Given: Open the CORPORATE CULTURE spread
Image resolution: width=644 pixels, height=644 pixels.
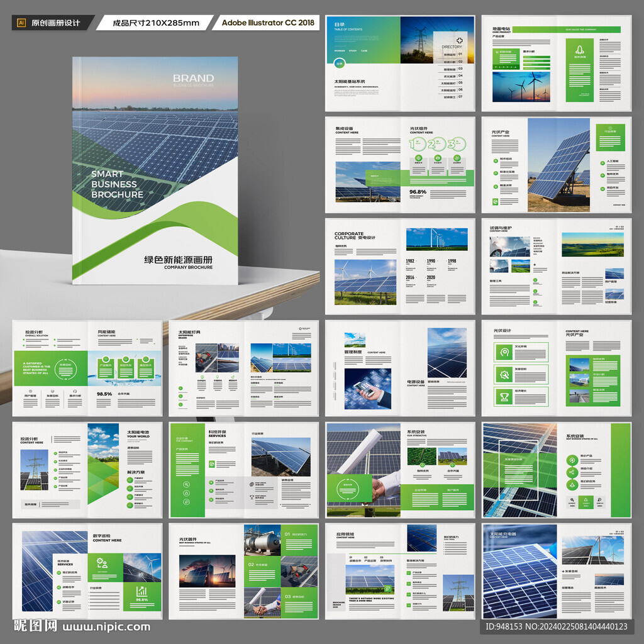Looking at the screenshot, I should [x=400, y=267].
